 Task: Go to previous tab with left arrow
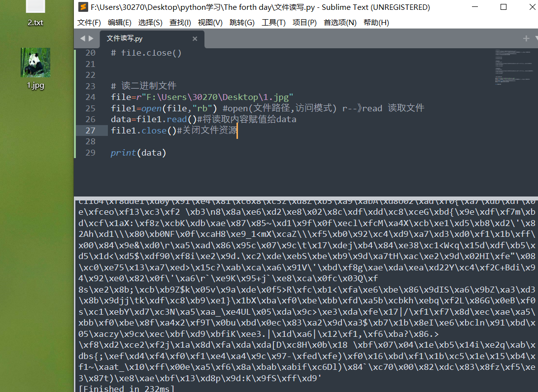point(82,38)
